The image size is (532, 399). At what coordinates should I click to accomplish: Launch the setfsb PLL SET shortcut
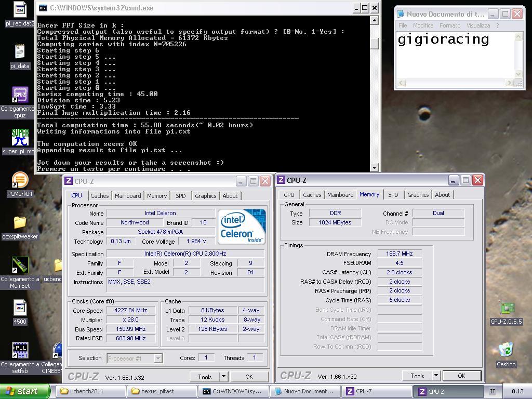(x=20, y=350)
